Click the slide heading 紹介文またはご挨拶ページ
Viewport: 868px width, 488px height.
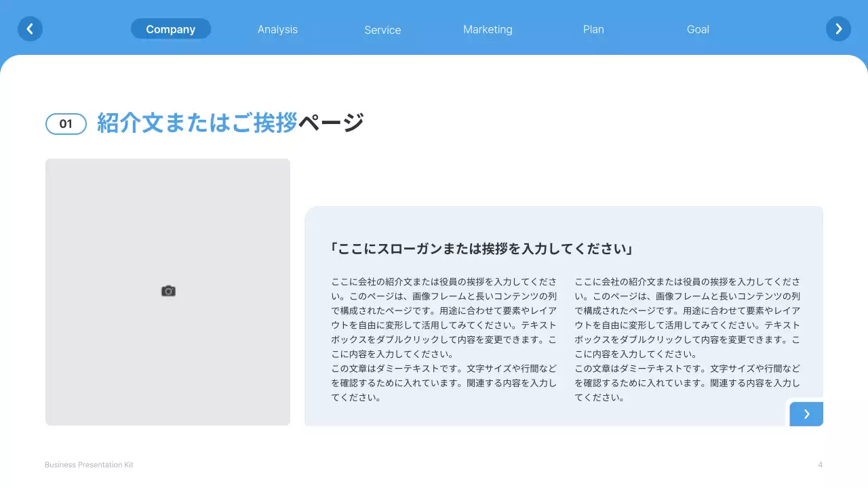(231, 122)
